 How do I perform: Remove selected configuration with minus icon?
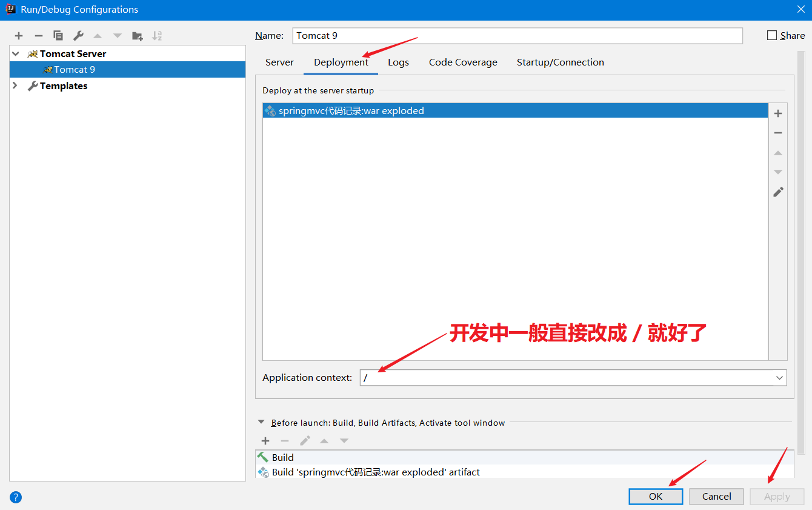pyautogui.click(x=38, y=36)
